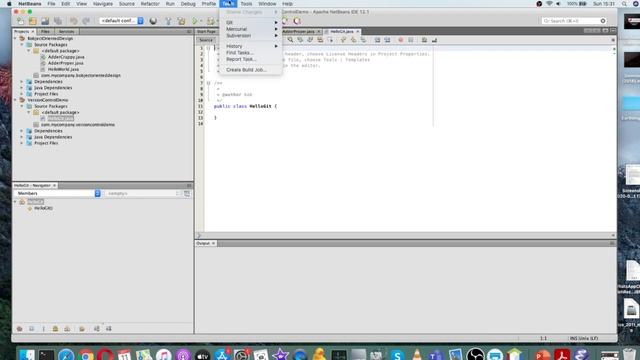Image resolution: width=640 pixels, height=360 pixels.
Task: Select com.mycompany.versioncontroldemo package
Action: click(78, 125)
